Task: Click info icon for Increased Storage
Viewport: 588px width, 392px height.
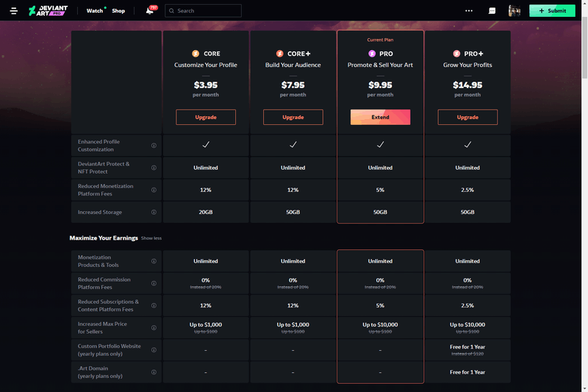Action: tap(154, 213)
